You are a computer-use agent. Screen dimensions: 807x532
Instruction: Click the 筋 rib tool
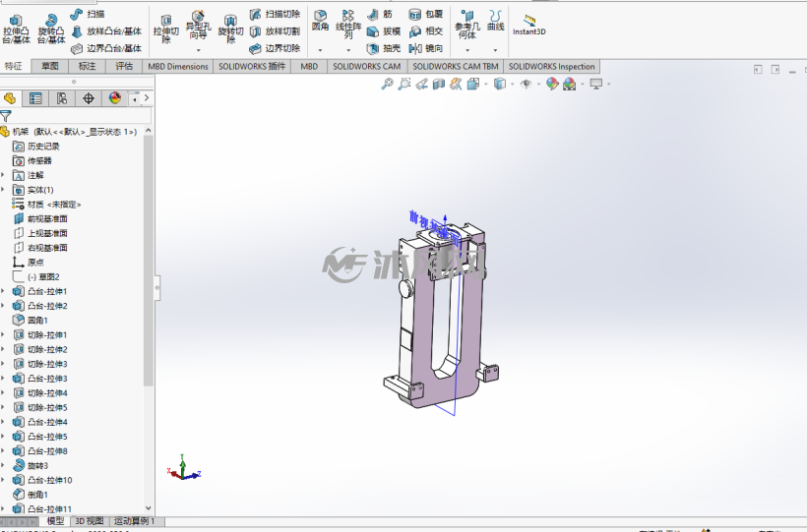[380, 14]
